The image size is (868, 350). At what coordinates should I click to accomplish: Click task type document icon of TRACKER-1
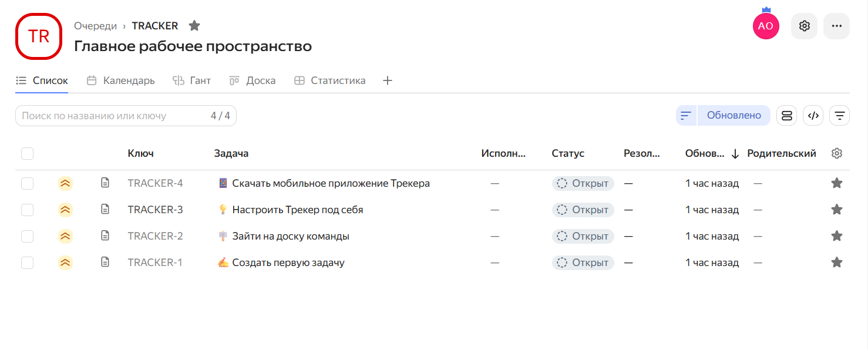point(105,262)
